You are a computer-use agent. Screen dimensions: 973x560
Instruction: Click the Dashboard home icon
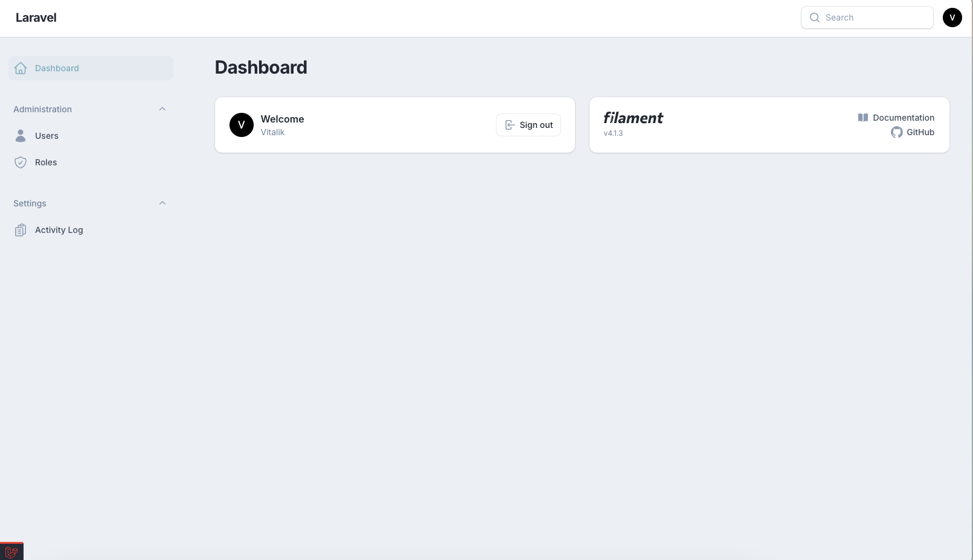point(21,68)
